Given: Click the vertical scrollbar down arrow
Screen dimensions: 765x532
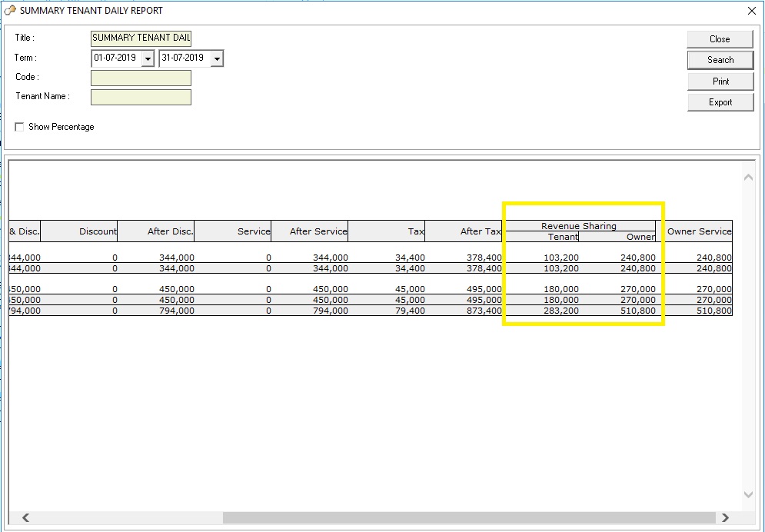Looking at the screenshot, I should [x=749, y=494].
